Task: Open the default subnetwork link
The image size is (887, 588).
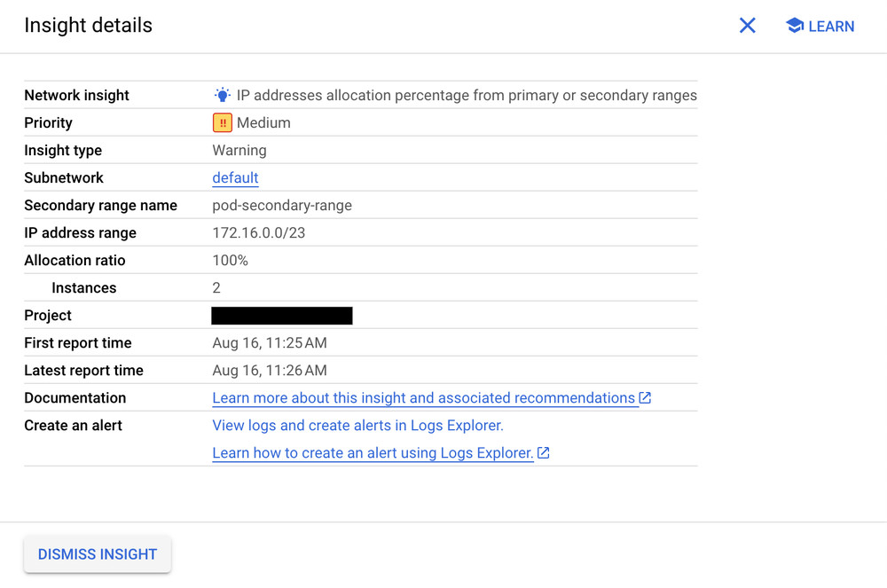Action: [235, 178]
